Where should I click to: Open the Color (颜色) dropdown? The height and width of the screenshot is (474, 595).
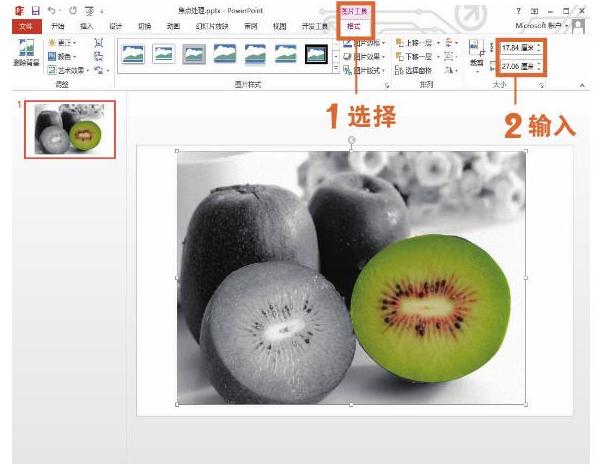(x=62, y=57)
